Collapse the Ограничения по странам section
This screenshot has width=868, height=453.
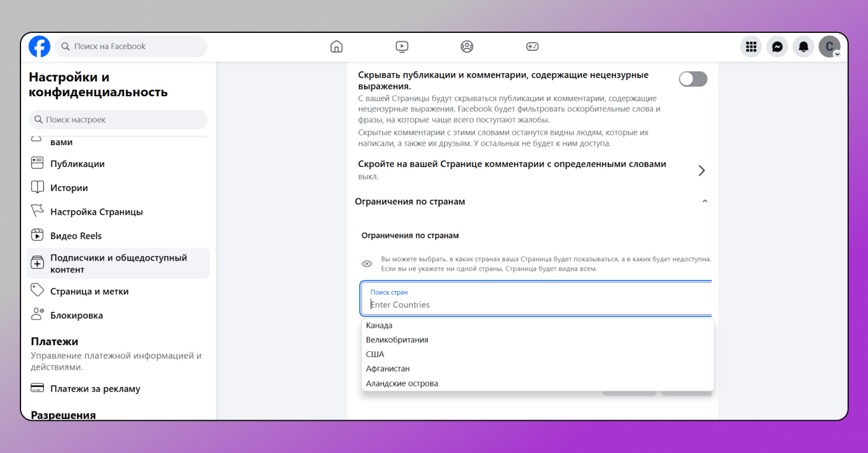[x=704, y=201]
